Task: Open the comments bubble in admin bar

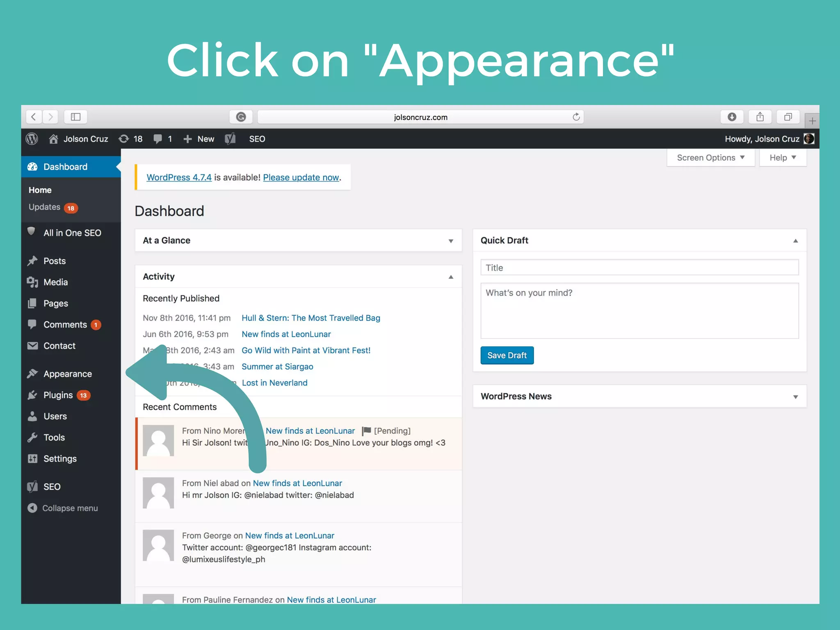Action: (162, 139)
